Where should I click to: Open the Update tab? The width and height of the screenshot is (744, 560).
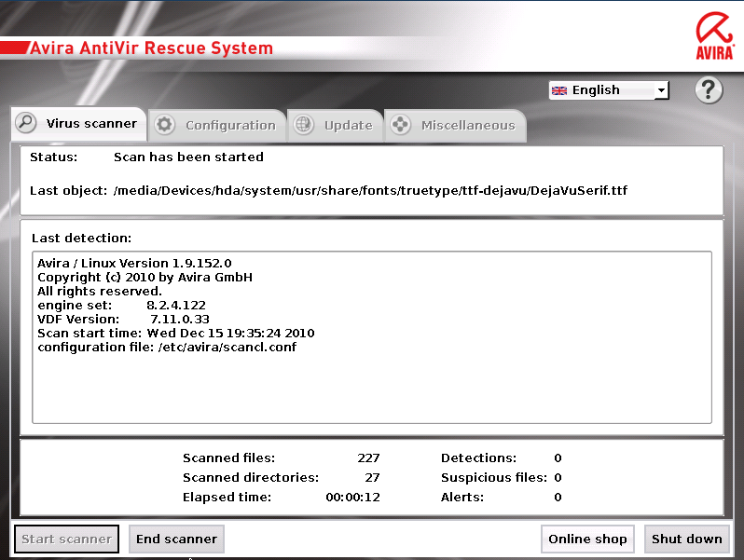pyautogui.click(x=347, y=125)
